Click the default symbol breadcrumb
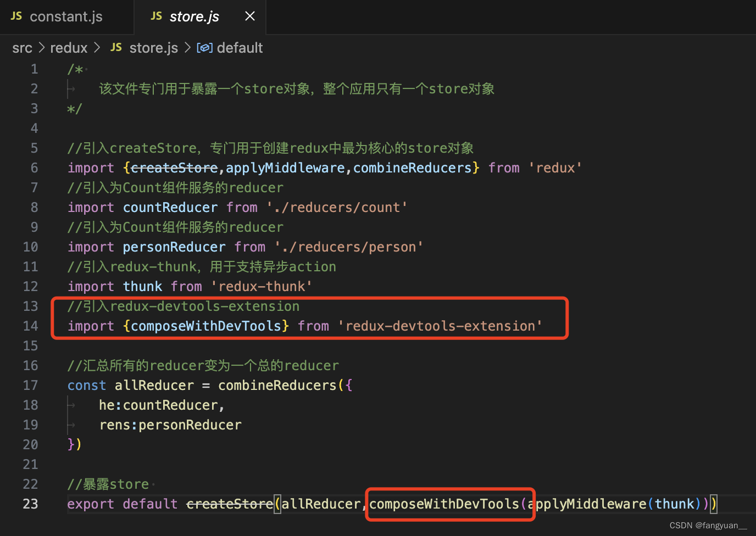The width and height of the screenshot is (756, 536). point(240,48)
